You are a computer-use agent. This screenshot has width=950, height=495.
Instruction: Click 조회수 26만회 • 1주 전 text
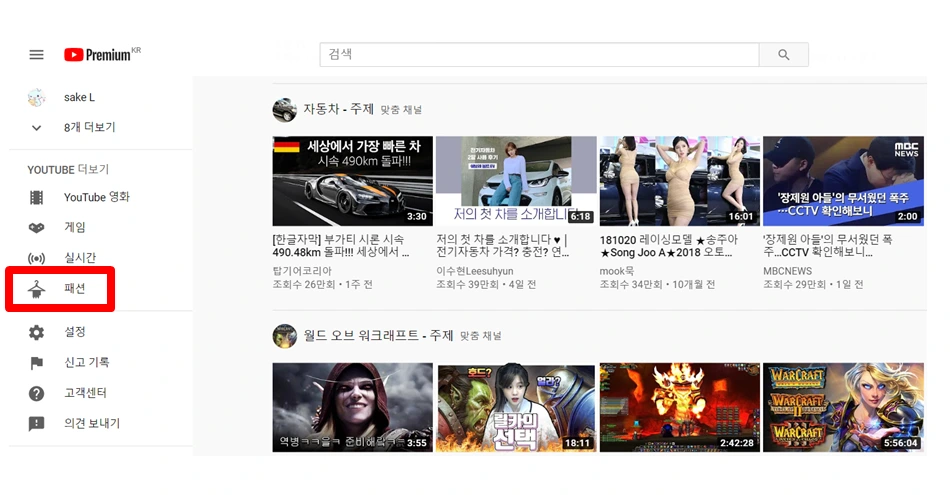[x=322, y=284]
